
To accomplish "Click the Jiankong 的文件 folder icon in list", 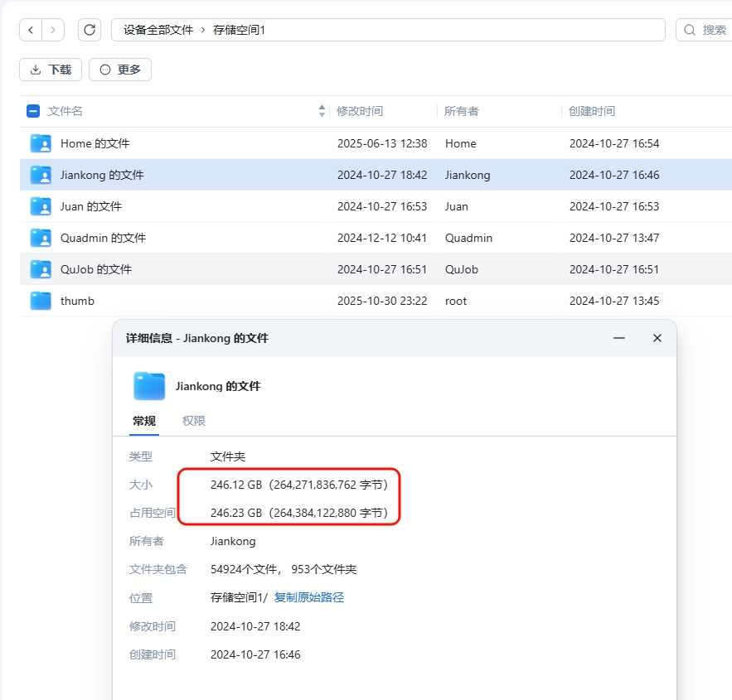I will [41, 175].
